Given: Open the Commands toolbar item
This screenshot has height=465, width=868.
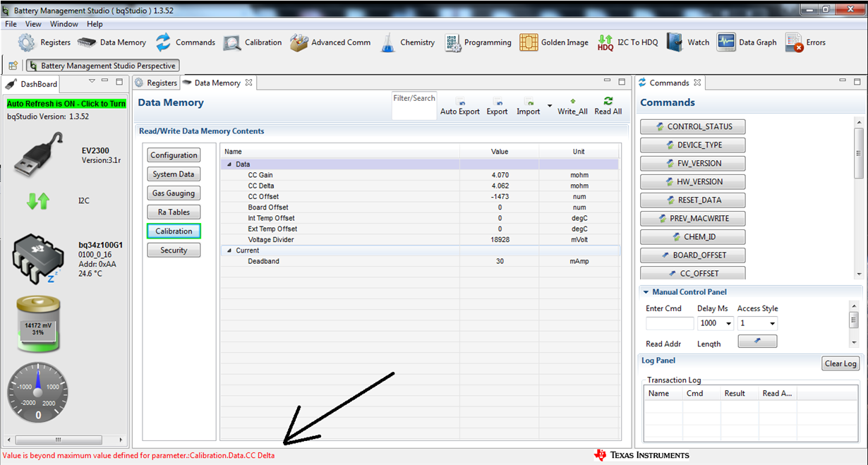Looking at the screenshot, I should (x=185, y=42).
